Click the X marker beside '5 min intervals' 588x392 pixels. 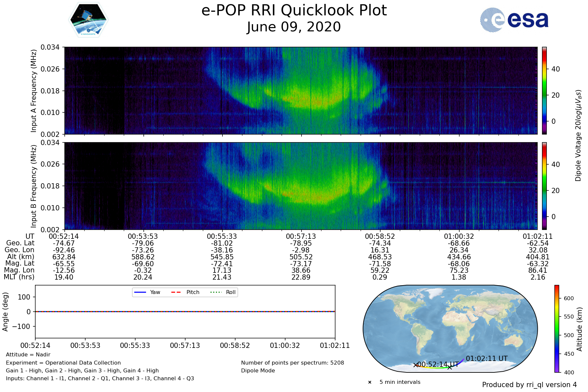[370, 382]
